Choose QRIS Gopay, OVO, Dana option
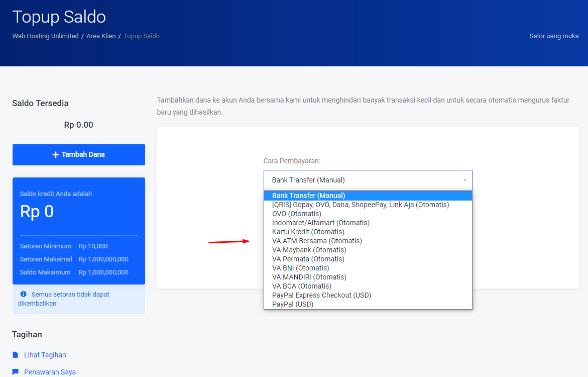The height and width of the screenshot is (377, 588). tap(360, 205)
